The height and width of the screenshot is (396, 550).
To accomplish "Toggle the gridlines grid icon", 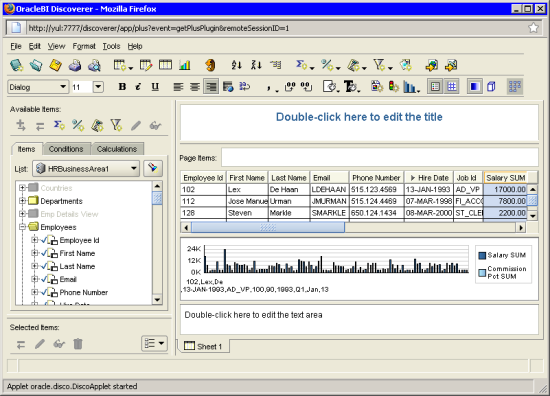I will click(x=452, y=87).
